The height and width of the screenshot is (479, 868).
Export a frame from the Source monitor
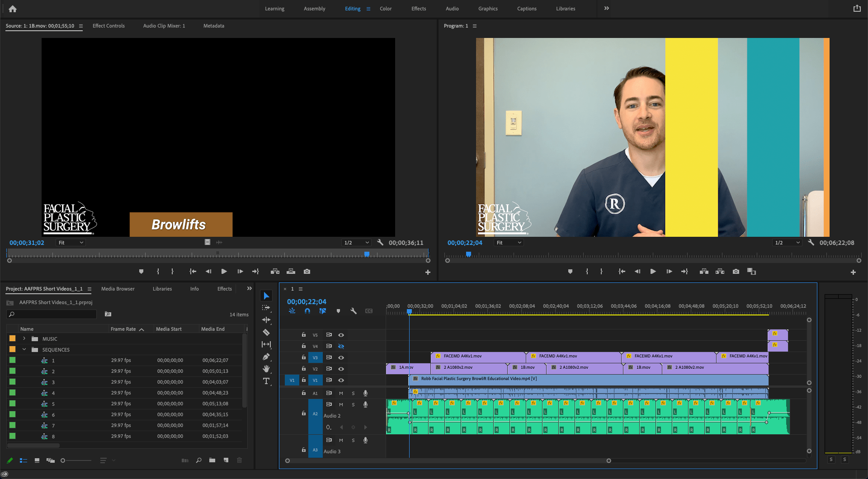307,272
